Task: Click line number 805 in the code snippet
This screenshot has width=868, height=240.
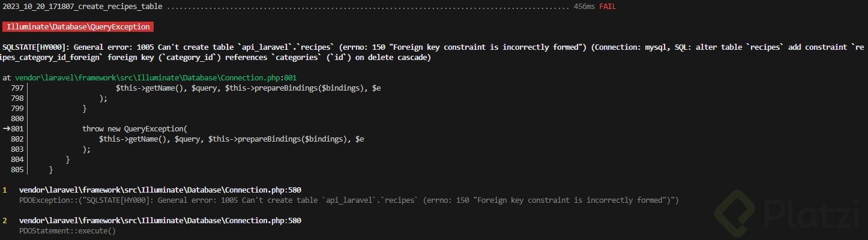Action: tap(17, 170)
